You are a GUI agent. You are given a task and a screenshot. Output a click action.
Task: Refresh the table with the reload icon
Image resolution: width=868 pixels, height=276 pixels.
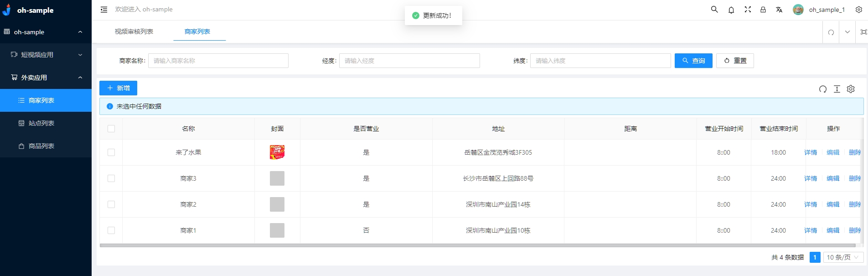pyautogui.click(x=823, y=89)
